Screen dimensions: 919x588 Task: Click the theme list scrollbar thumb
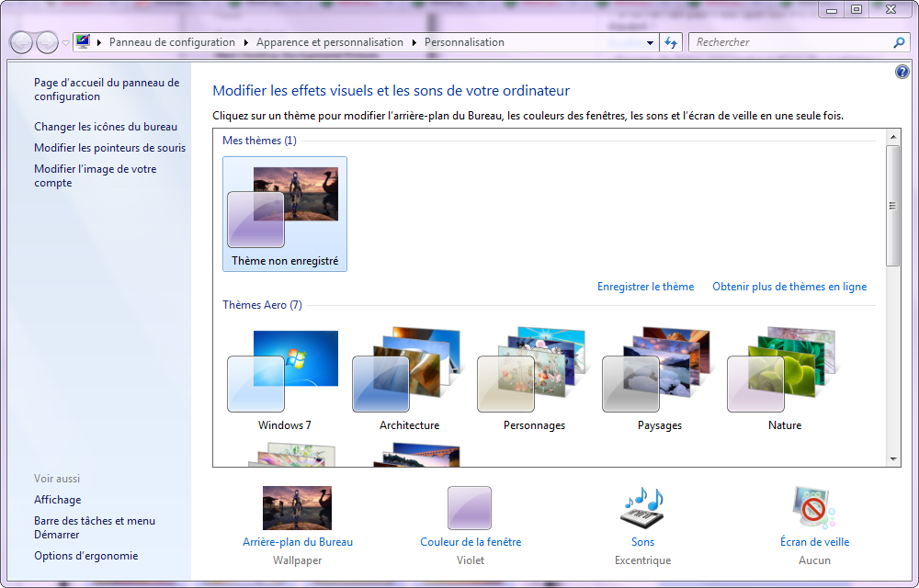click(893, 206)
